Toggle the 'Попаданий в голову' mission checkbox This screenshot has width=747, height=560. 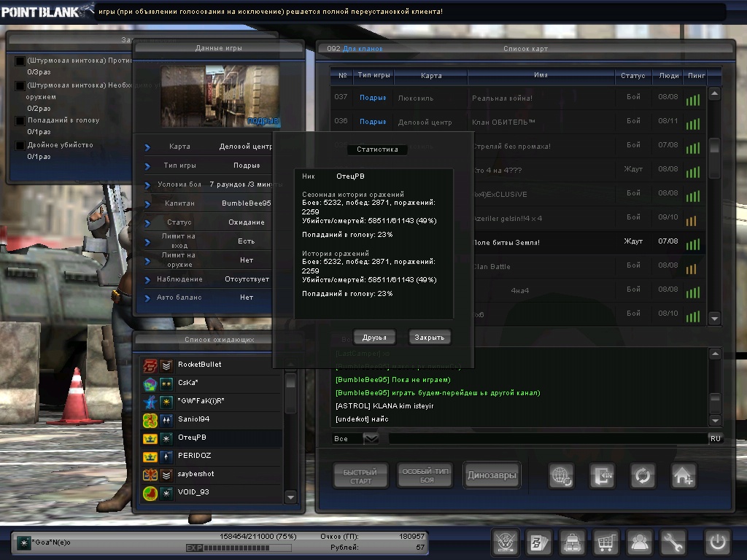(x=20, y=120)
